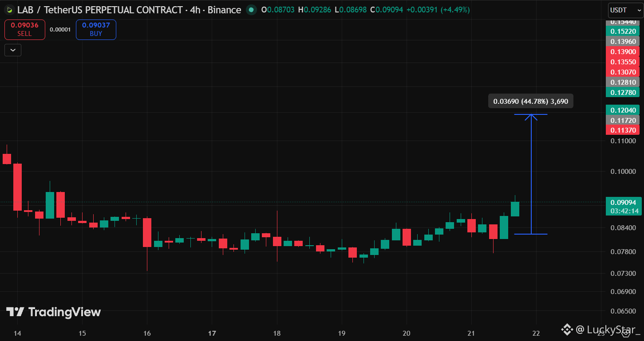The width and height of the screenshot is (644, 341).
Task: Select the blue price range arrow drawing
Action: 531,174
